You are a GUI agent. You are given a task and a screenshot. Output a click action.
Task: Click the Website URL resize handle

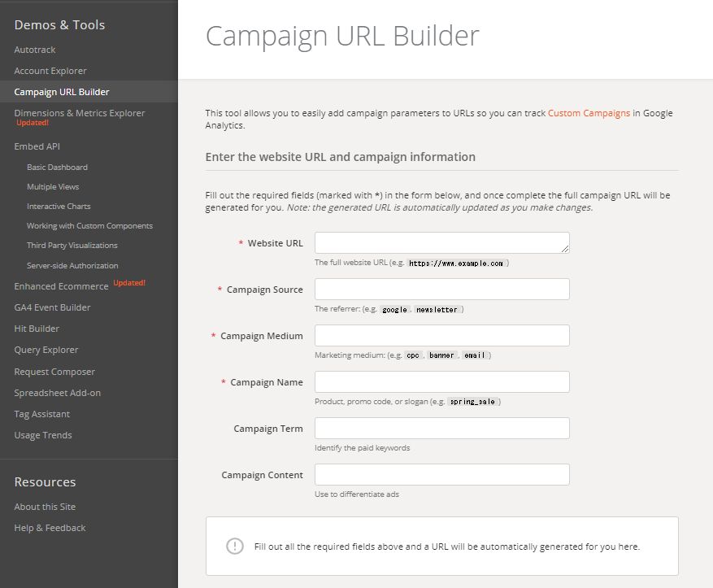point(565,249)
